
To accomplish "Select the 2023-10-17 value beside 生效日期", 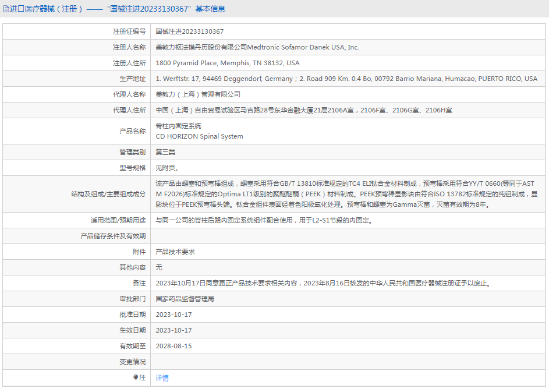I will (x=173, y=330).
